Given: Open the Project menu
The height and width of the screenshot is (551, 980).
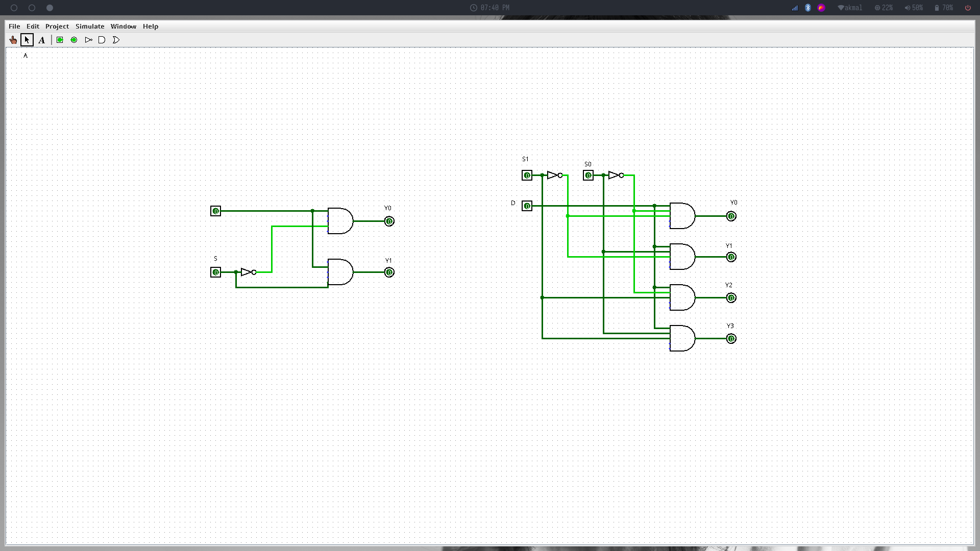Looking at the screenshot, I should (x=57, y=26).
